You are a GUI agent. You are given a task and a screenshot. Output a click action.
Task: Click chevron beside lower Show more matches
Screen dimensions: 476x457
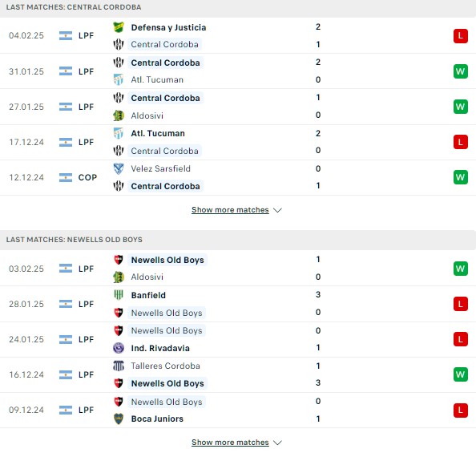tap(277, 443)
